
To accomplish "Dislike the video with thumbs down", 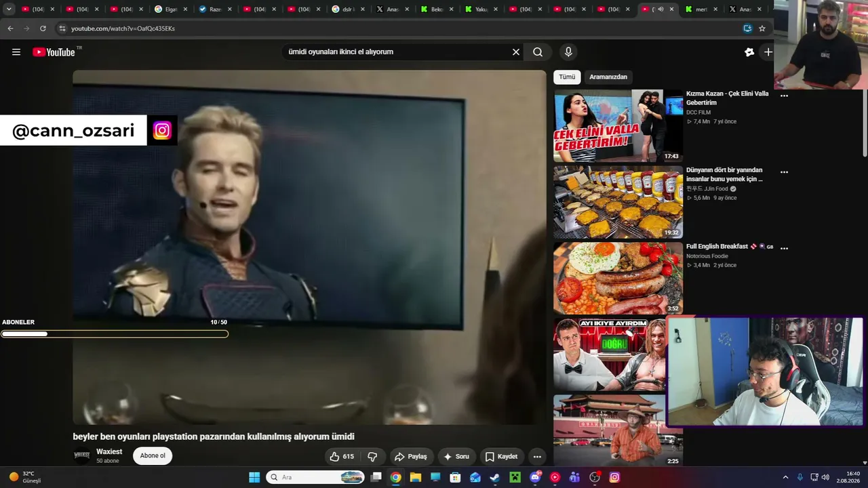I will point(372,457).
